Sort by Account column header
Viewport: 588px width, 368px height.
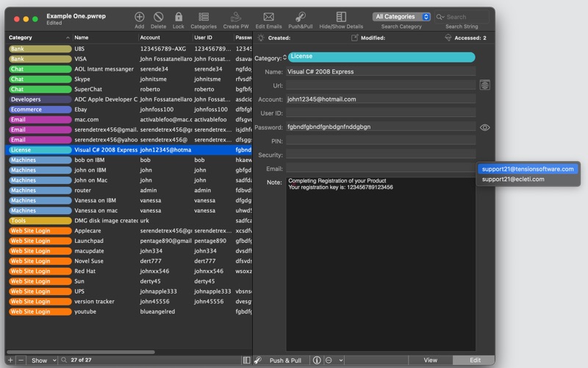[x=165, y=38]
